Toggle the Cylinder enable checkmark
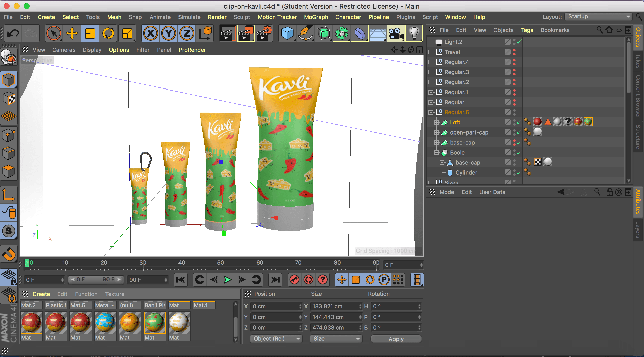Viewport: 644px width, 357px height. point(519,173)
